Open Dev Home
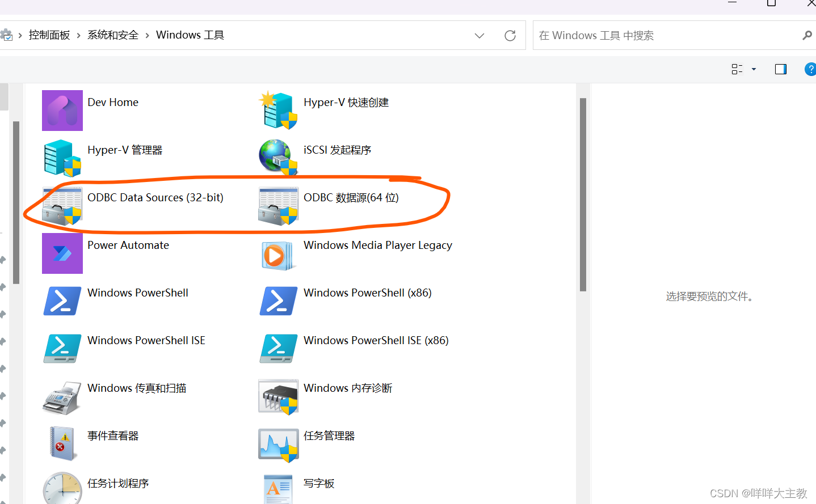This screenshot has width=816, height=504. 113,102
